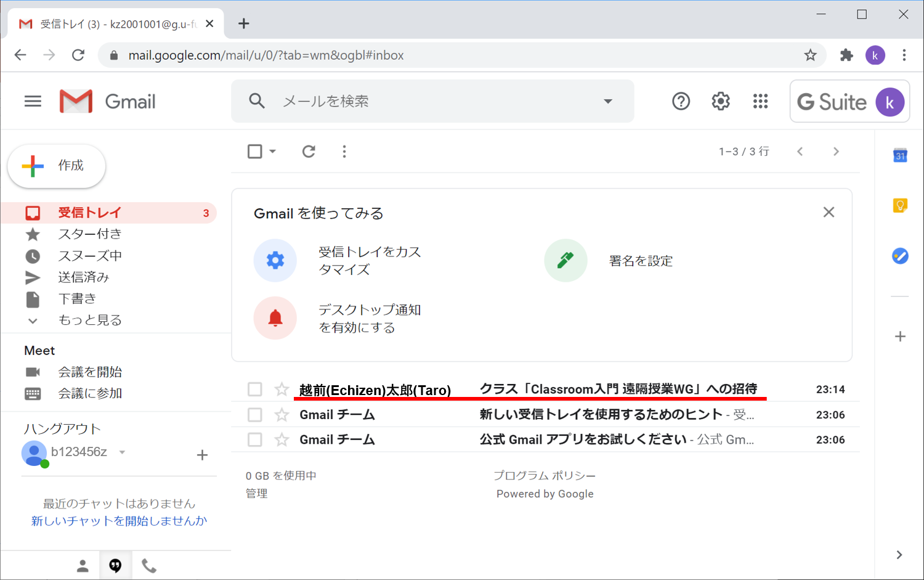Open Google Keep side panel icon
The height and width of the screenshot is (580, 924).
[x=900, y=205]
